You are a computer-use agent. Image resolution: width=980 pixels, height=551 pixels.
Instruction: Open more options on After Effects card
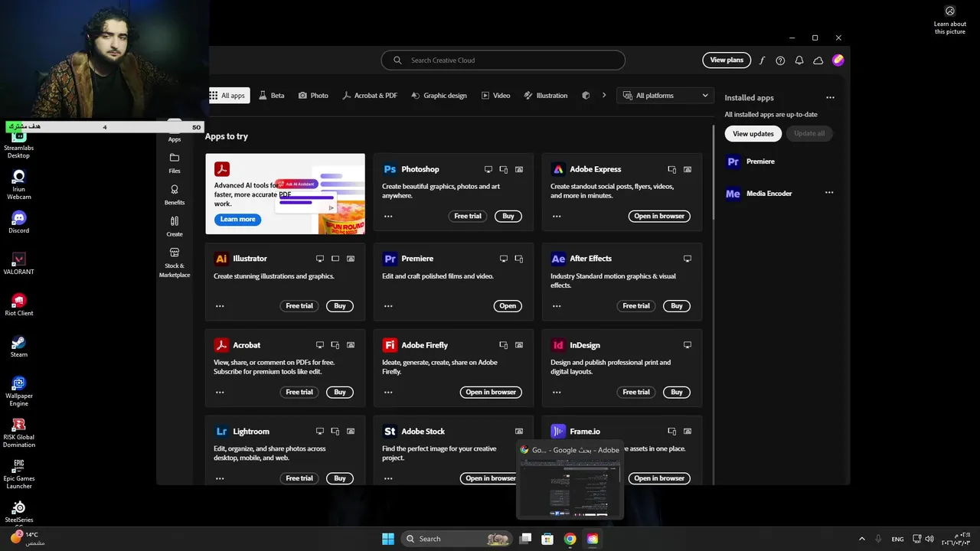click(x=557, y=306)
